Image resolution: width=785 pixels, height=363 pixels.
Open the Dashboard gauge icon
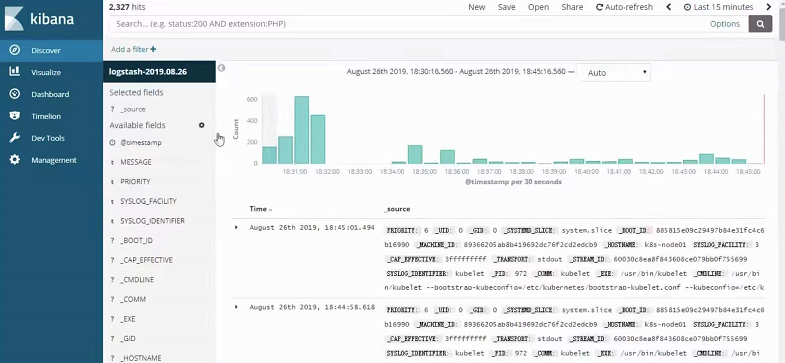[15, 94]
